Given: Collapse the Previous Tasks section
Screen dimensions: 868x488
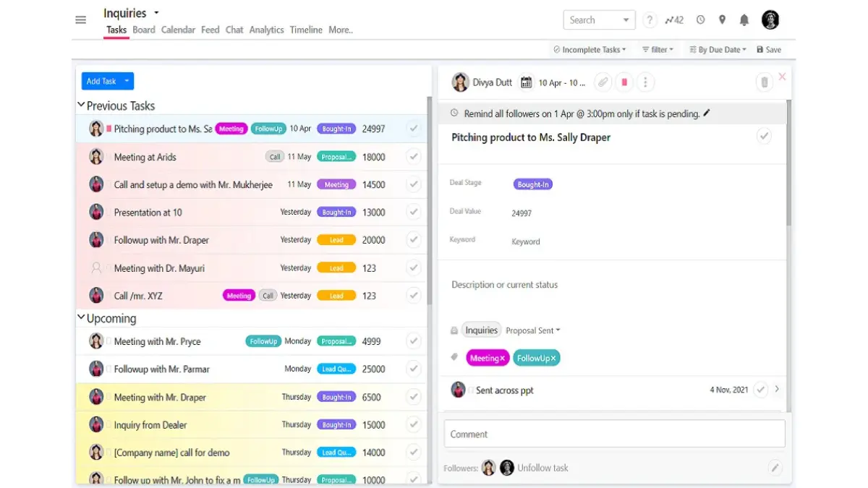Looking at the screenshot, I should point(81,106).
